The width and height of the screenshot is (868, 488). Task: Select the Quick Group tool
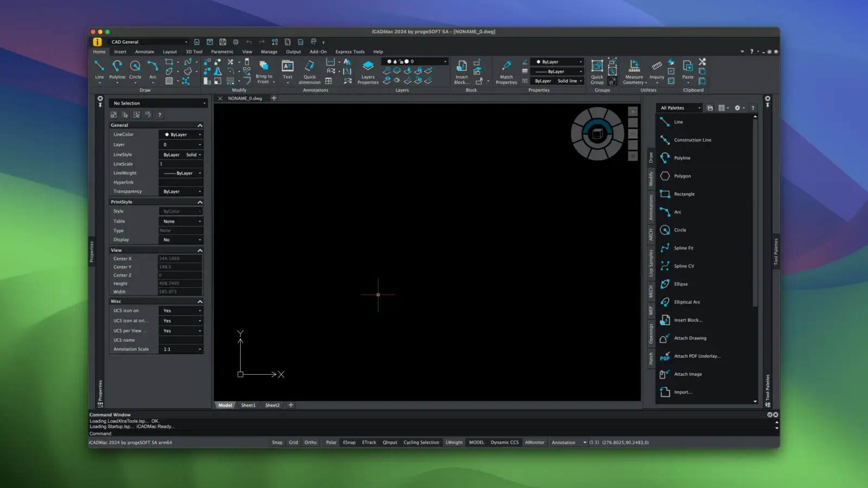[597, 67]
